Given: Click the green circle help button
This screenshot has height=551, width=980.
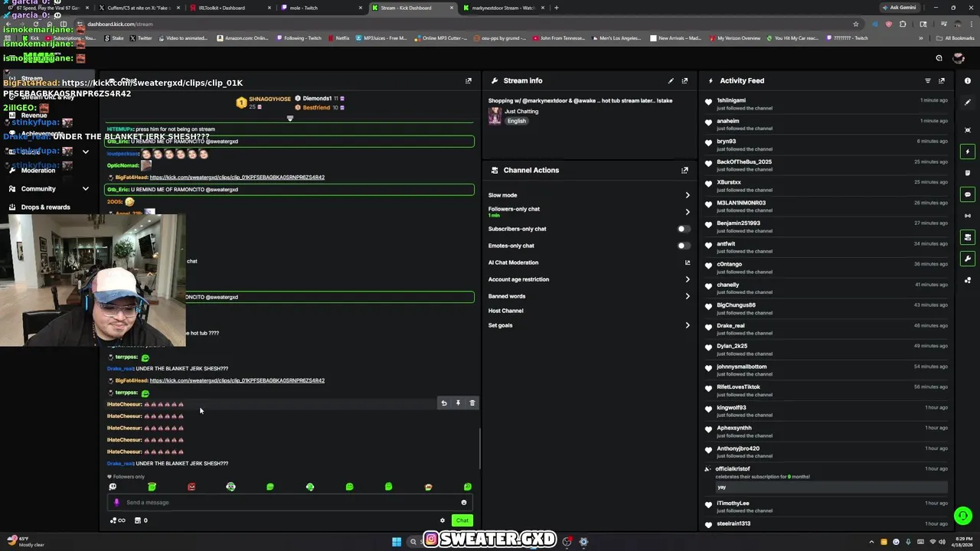Looking at the screenshot, I should click(x=963, y=516).
